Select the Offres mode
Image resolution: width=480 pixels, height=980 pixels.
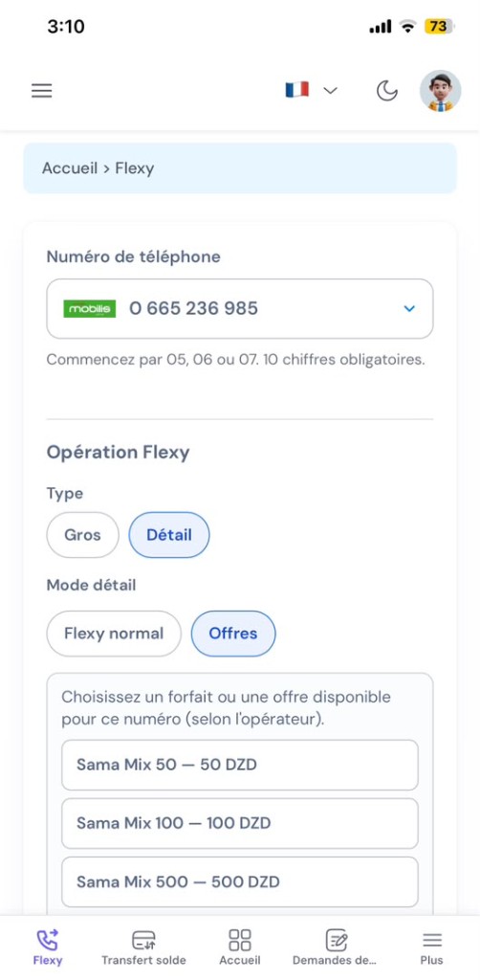[232, 634]
